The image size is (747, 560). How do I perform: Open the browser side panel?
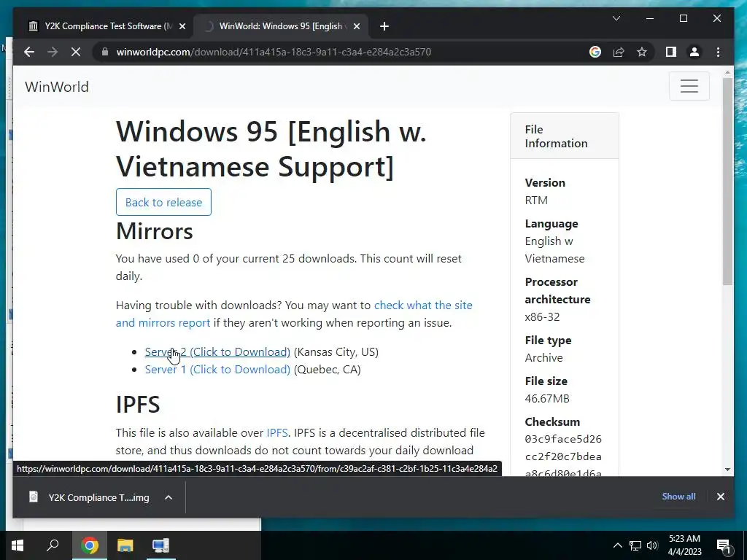[x=671, y=52]
